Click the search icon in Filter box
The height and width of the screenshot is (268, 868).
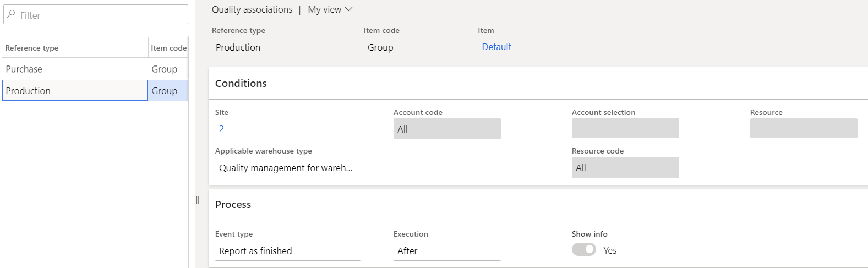[x=11, y=15]
